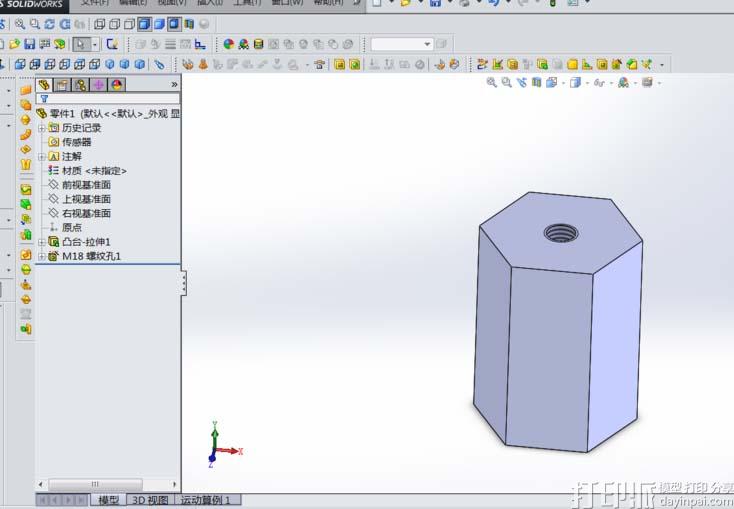This screenshot has height=509, width=734.
Task: Switch to the 3D 视图 tab
Action: pos(150,500)
